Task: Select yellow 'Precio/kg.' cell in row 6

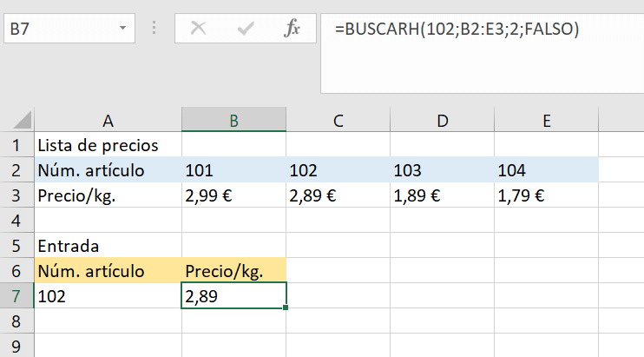Action: click(x=233, y=270)
